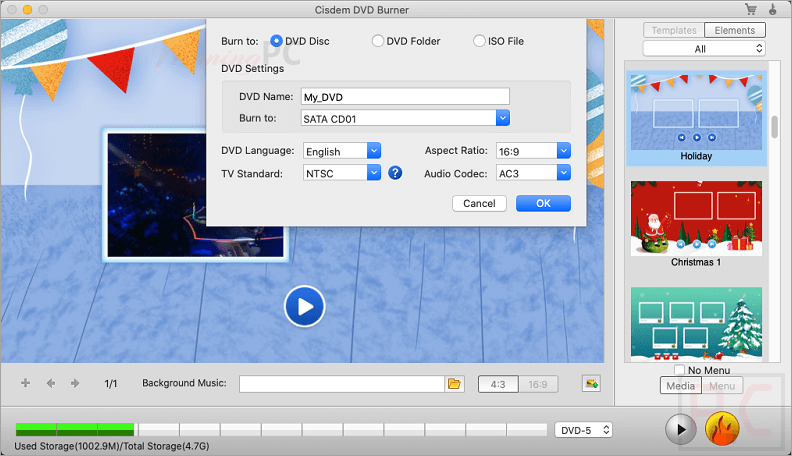Go to previous menu page arrow
The width and height of the screenshot is (792, 456).
[x=51, y=383]
